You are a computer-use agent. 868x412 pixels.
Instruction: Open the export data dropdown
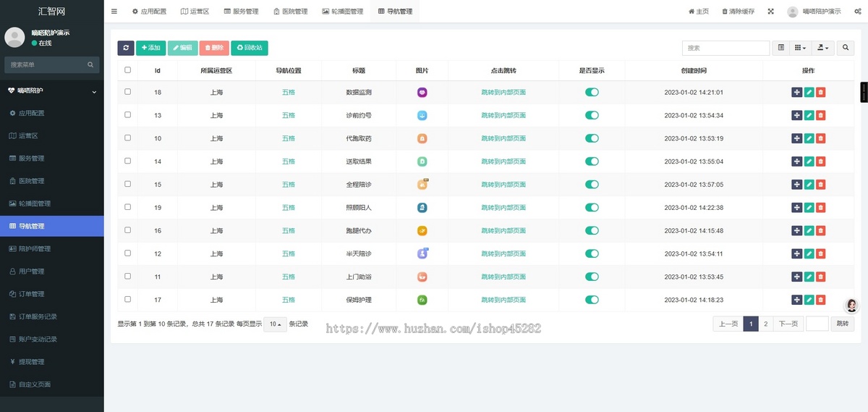pyautogui.click(x=823, y=48)
